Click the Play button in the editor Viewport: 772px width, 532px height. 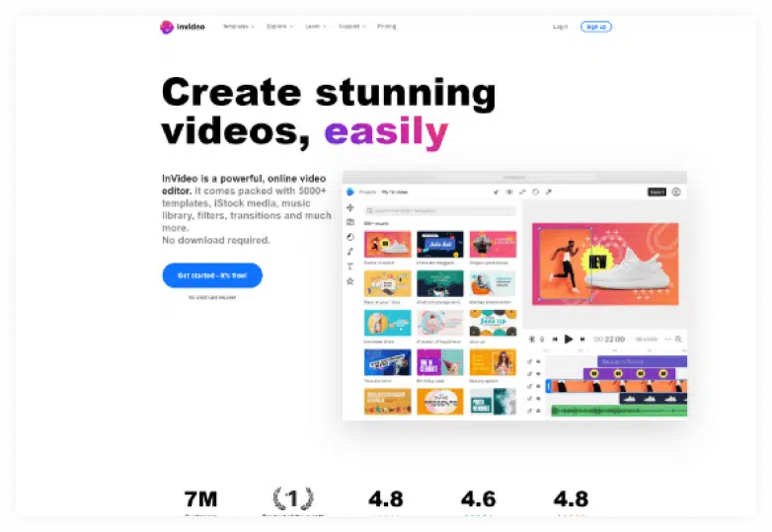[x=569, y=340]
